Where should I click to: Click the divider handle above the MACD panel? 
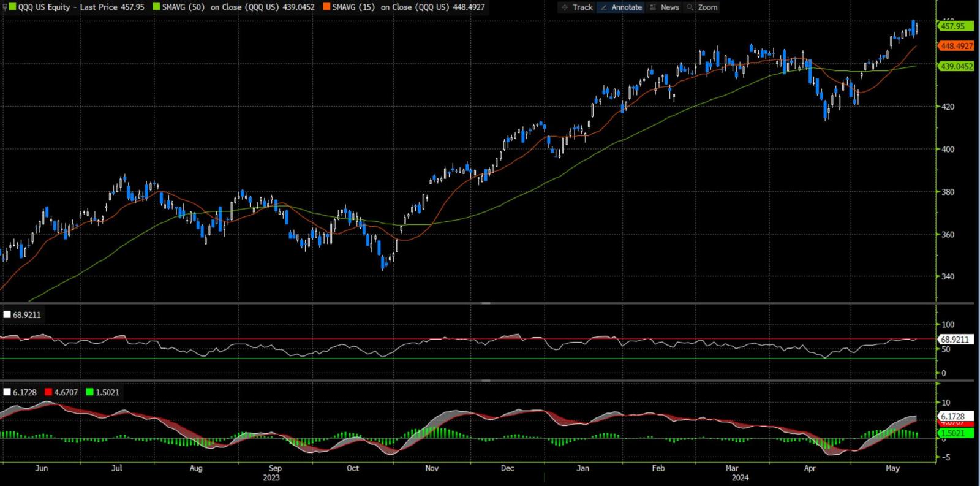[486, 381]
